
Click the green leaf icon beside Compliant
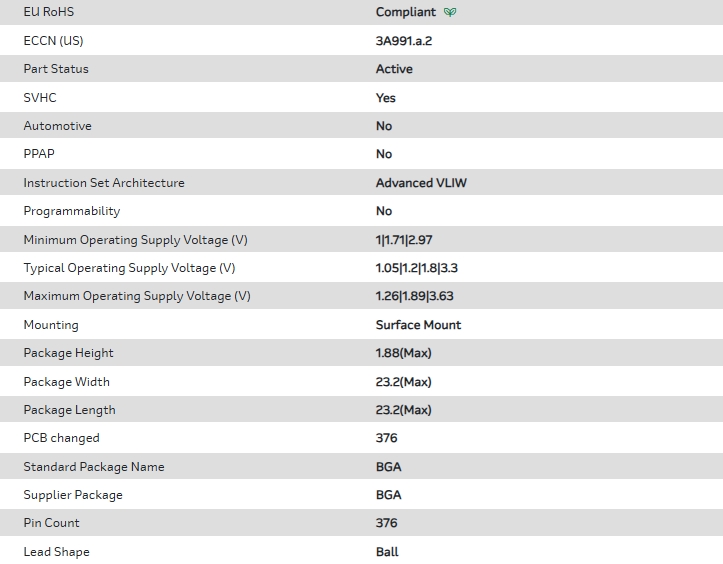[x=450, y=13]
